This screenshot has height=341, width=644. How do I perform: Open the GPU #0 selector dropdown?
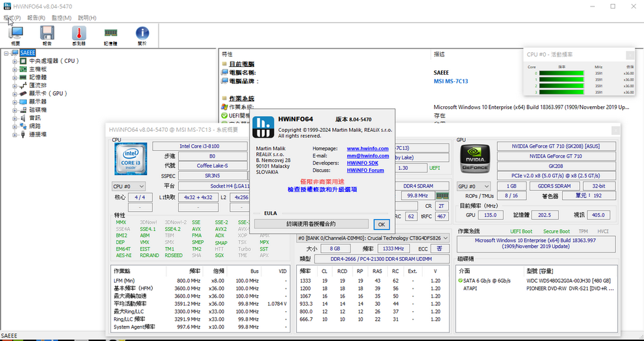(x=474, y=186)
